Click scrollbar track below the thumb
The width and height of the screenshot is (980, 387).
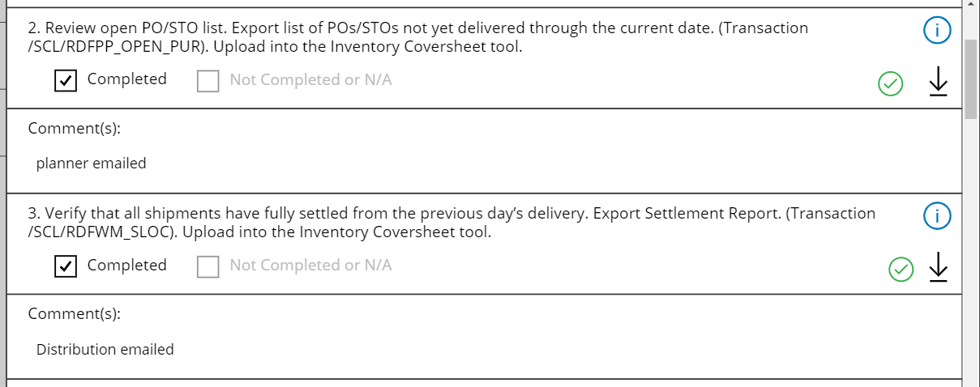click(970, 243)
